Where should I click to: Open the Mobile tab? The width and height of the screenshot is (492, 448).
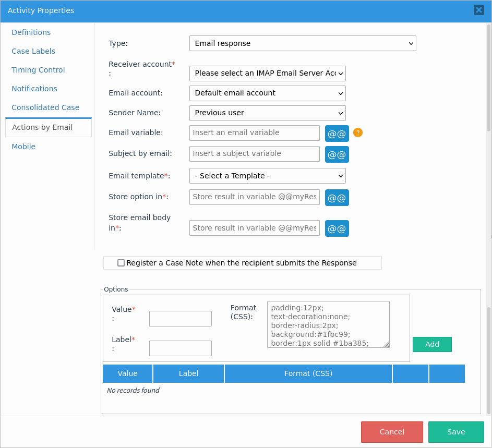coord(23,147)
